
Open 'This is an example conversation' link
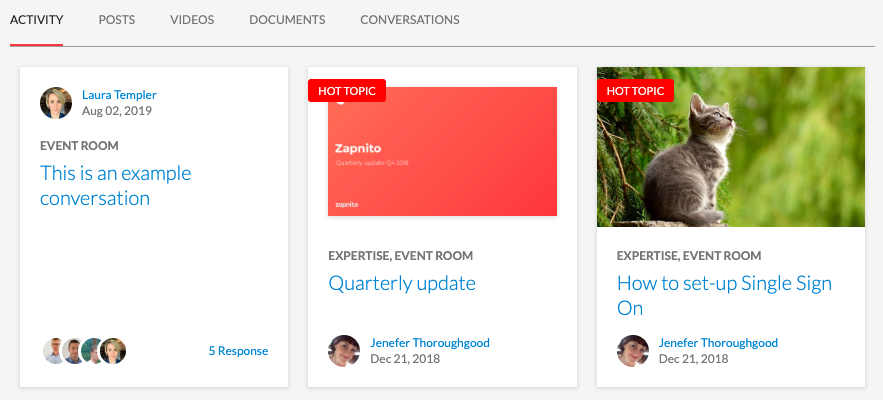pyautogui.click(x=115, y=185)
